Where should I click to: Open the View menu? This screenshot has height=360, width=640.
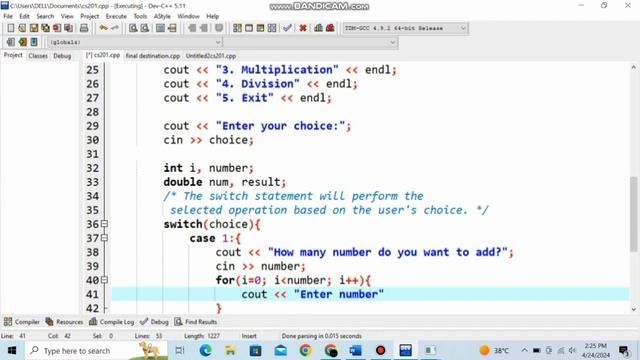click(67, 16)
